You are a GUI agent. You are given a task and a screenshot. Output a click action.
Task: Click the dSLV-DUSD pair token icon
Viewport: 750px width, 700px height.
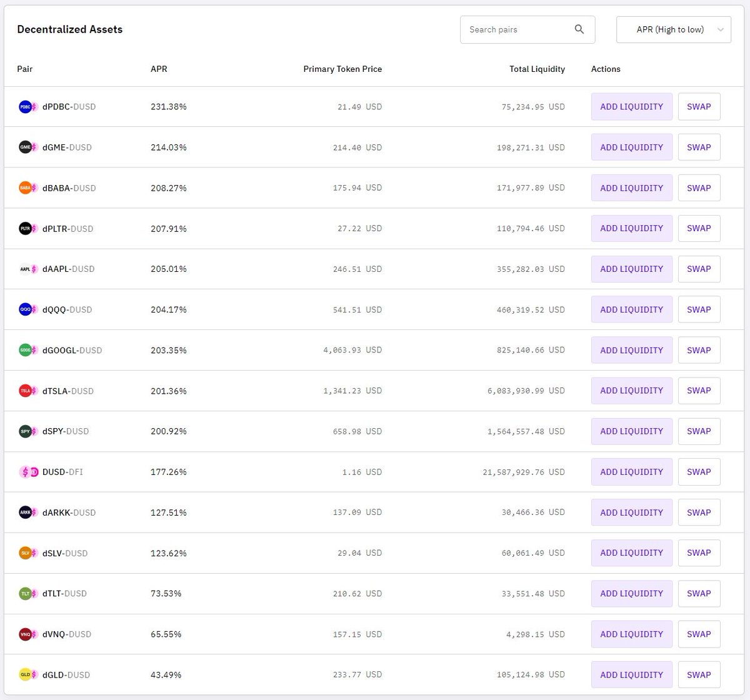29,553
